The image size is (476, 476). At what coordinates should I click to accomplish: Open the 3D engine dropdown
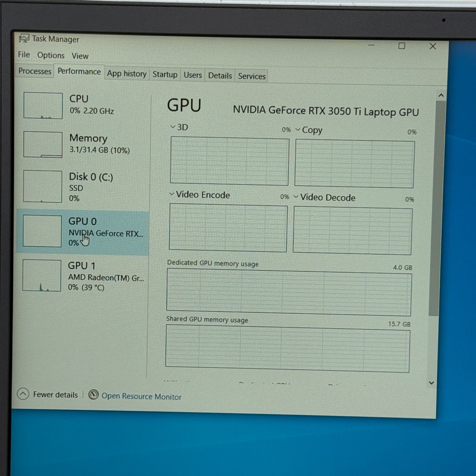click(173, 127)
